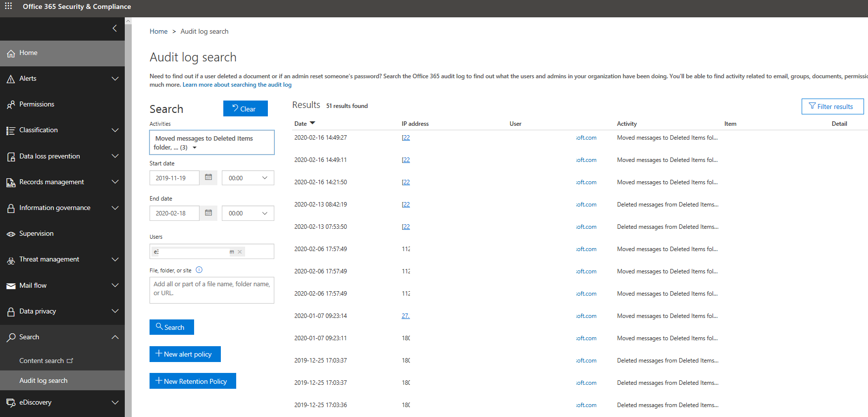Click the Start date input field
This screenshot has height=417, width=868.
pos(174,178)
